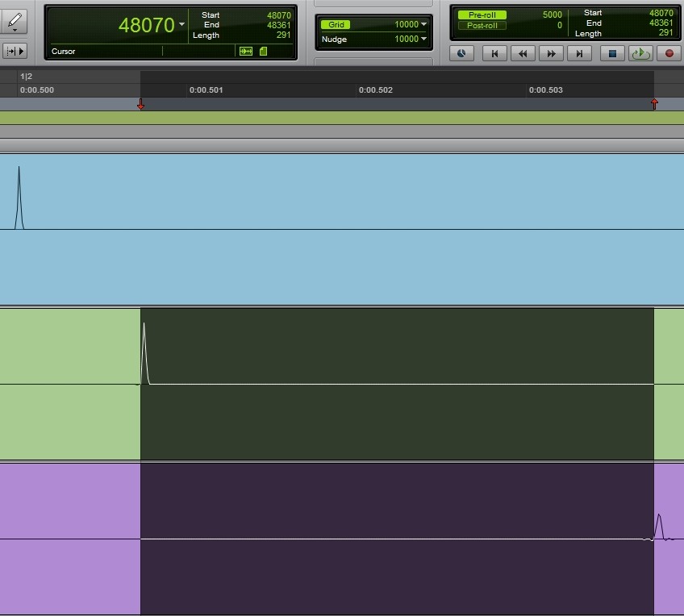The width and height of the screenshot is (684, 616).
Task: Click the Rewind button
Action: tap(523, 53)
